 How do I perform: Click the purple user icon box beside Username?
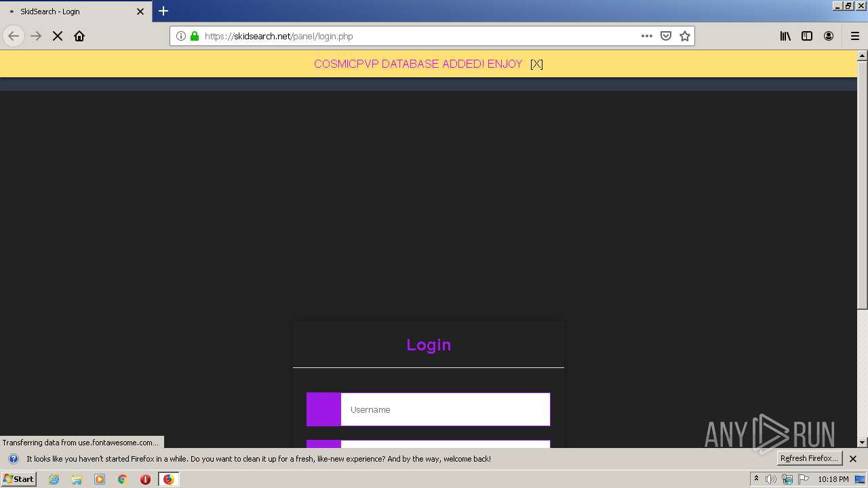click(323, 409)
